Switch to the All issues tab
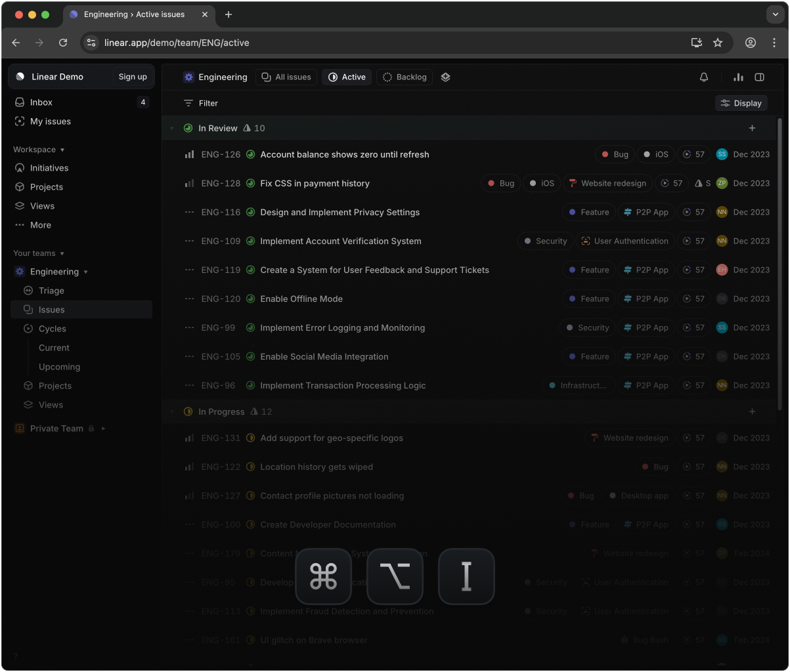This screenshot has height=672, width=790. pyautogui.click(x=286, y=77)
